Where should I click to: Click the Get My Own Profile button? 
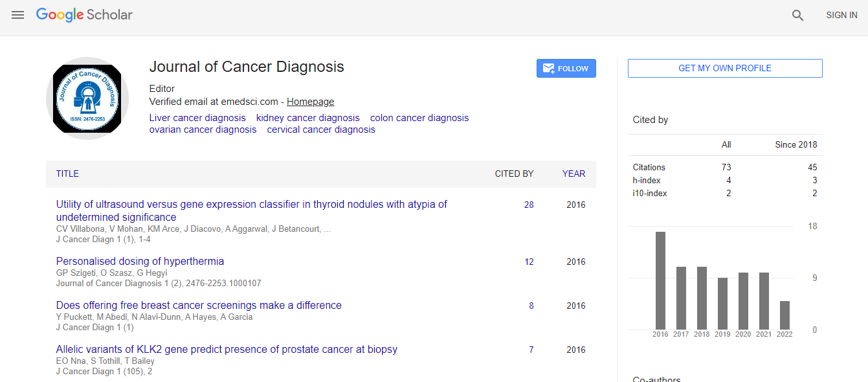724,68
